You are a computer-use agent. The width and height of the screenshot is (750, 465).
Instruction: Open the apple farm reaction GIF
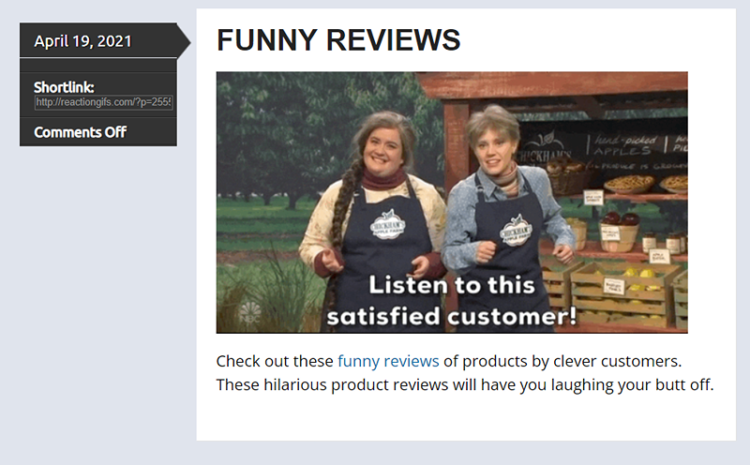coord(452,202)
